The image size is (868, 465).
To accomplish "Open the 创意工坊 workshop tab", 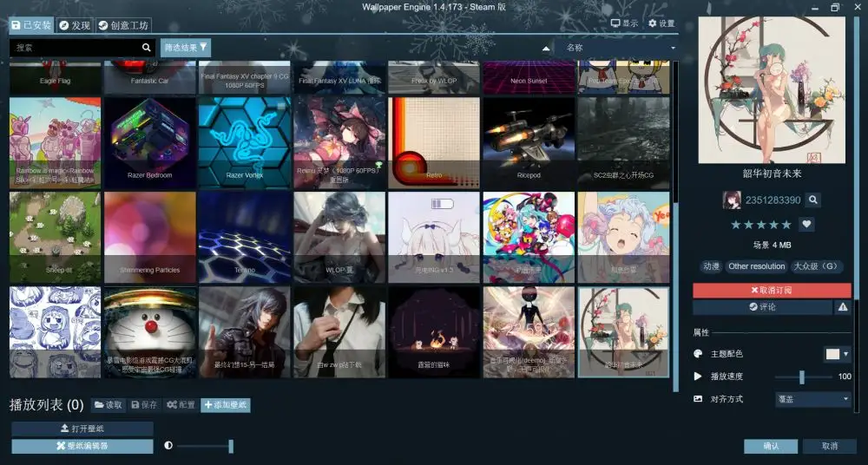I will [123, 25].
